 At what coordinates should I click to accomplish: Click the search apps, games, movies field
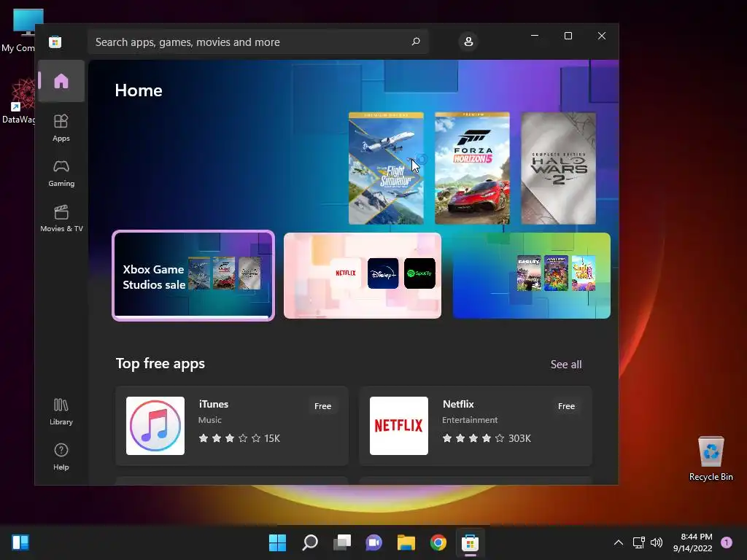pos(258,42)
